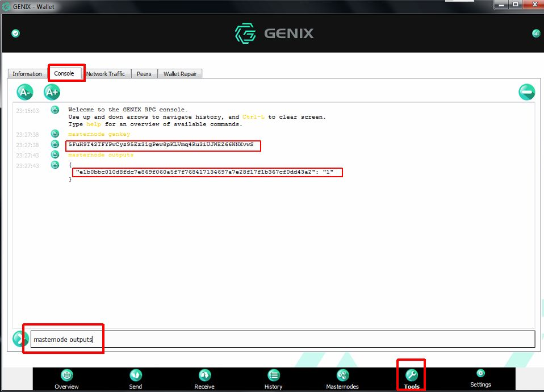Click the masternode key string starting 5FuH9T42
544x392 pixels.
pyautogui.click(x=161, y=144)
